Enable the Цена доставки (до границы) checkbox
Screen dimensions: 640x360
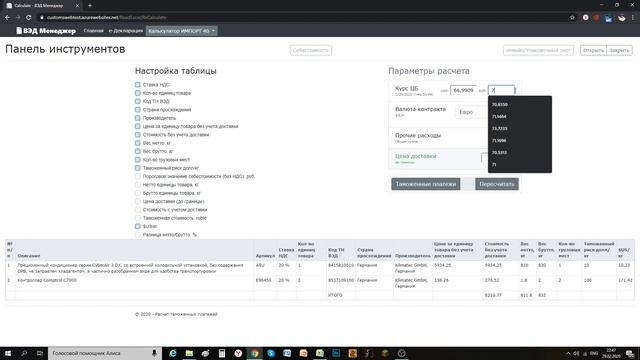[138, 201]
